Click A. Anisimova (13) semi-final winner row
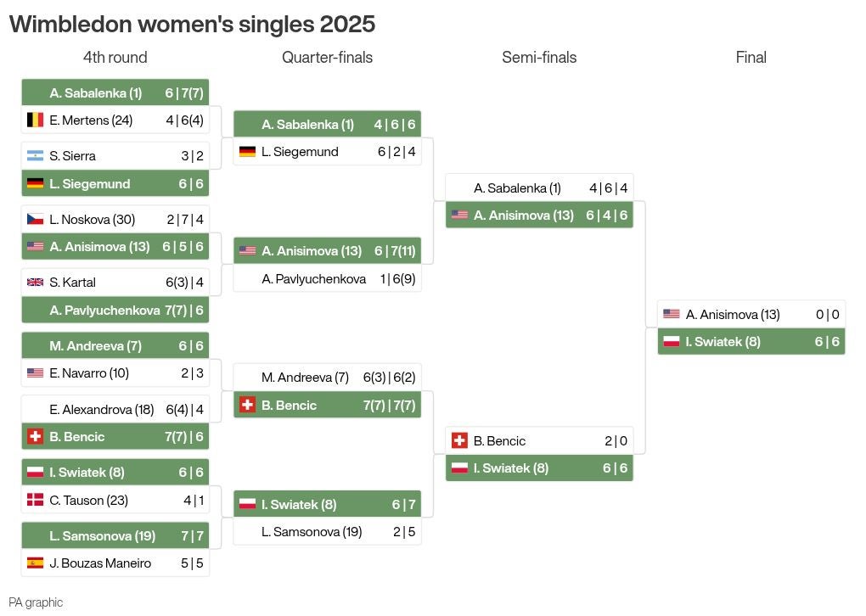Viewport: 866px width, 616px height. [x=540, y=216]
